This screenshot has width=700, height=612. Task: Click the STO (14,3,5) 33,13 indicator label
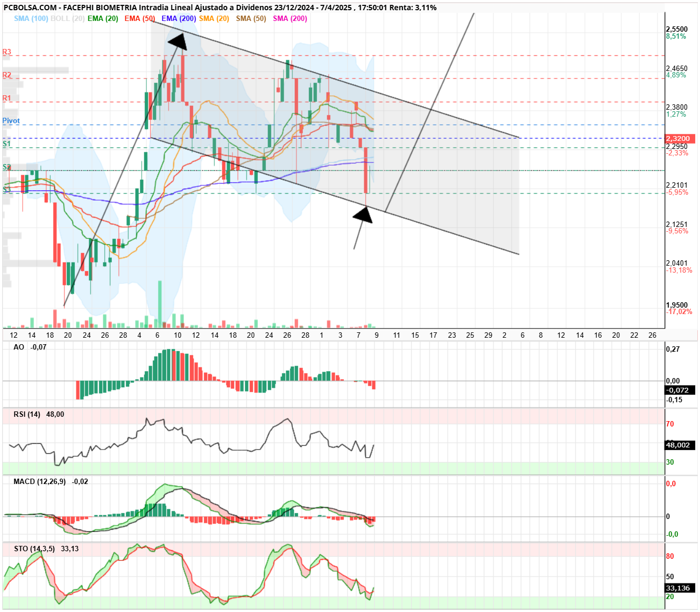(x=46, y=549)
